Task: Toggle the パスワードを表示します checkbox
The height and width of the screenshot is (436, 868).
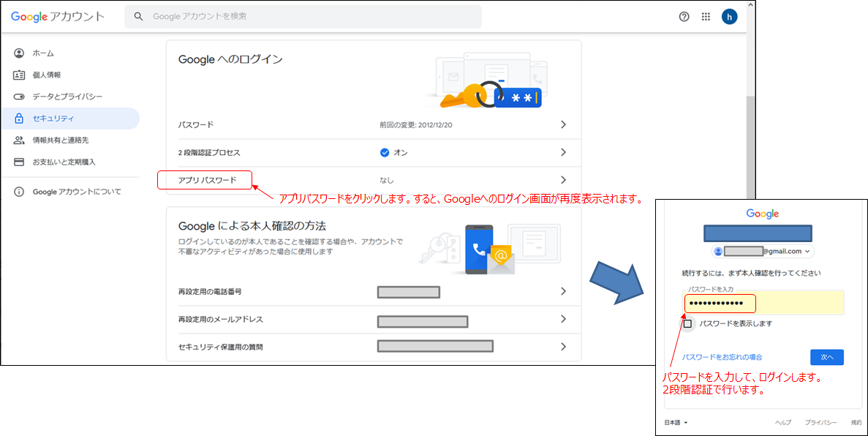Action: [x=687, y=323]
